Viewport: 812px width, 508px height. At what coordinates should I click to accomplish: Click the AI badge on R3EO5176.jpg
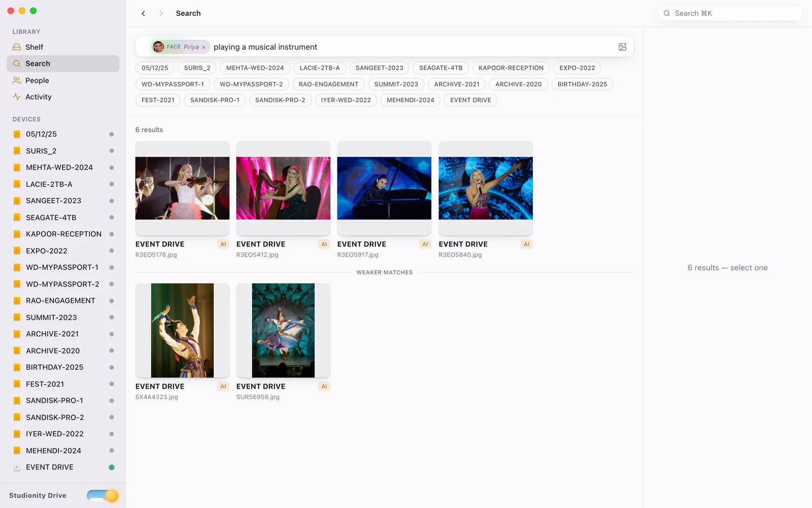coord(223,244)
